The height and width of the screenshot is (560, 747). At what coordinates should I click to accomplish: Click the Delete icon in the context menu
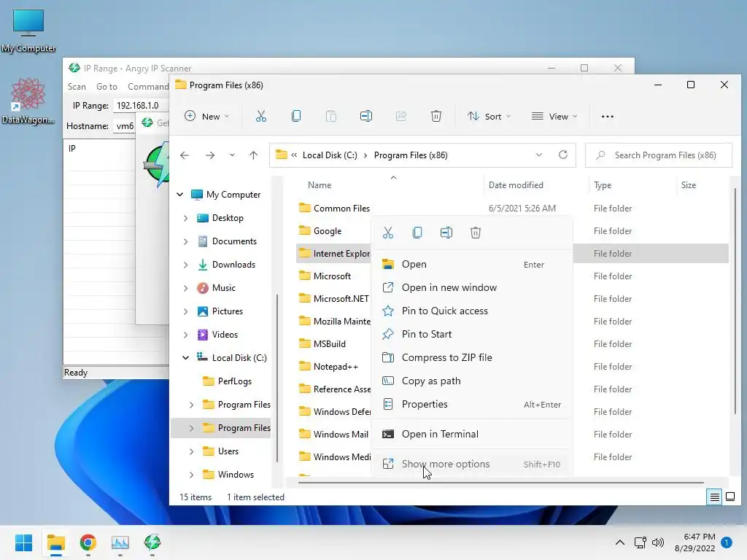click(x=476, y=233)
